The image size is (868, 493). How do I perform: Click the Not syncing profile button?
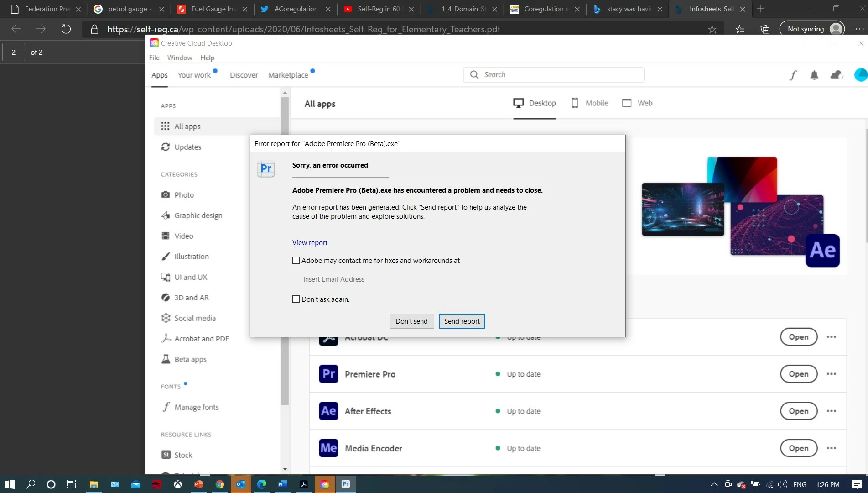click(812, 29)
